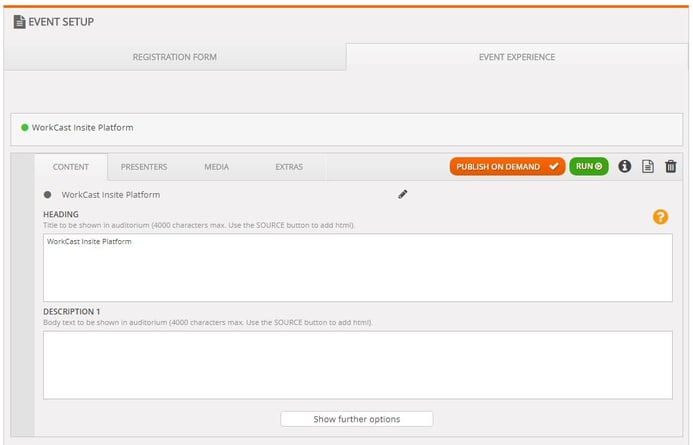Click the info icon beside RUN
693x445 pixels.
[x=624, y=167]
